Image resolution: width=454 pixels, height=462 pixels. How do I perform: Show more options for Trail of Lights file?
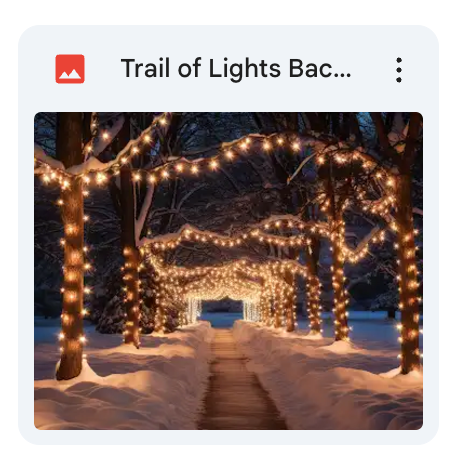click(x=399, y=70)
